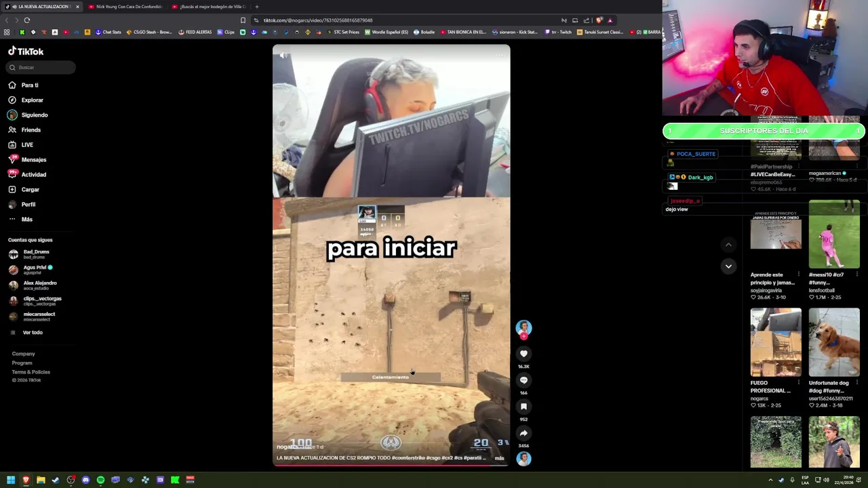Open followed account Bad_Drums
Image resolution: width=868 pixels, height=488 pixels.
[28, 254]
